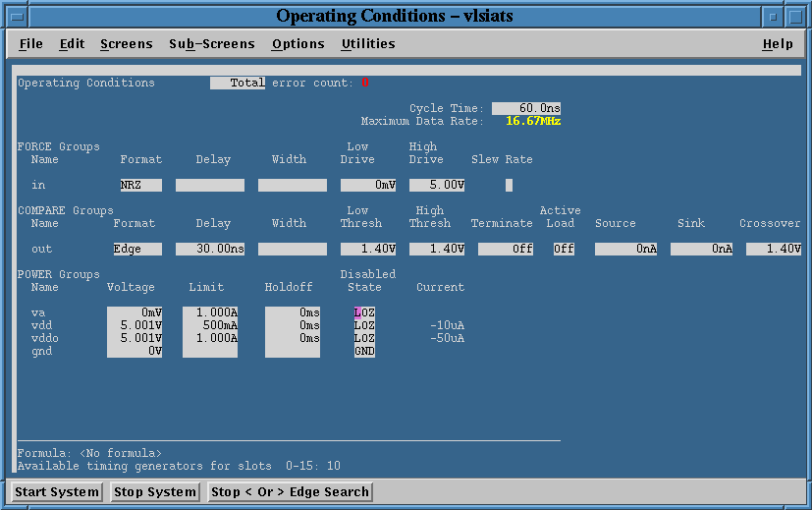Open the window menu button in title bar
Screen dimensions: 812x510
click(x=17, y=17)
